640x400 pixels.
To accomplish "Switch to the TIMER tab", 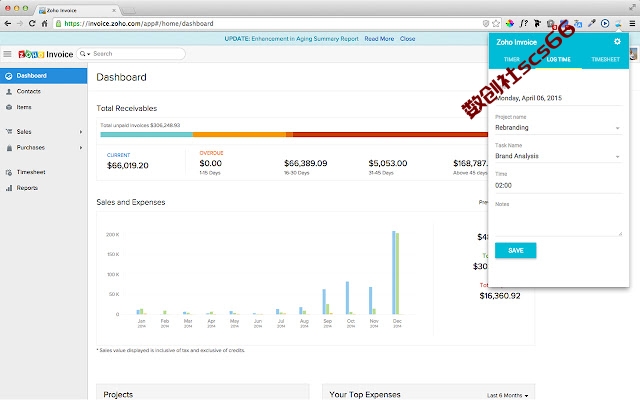I will (511, 60).
